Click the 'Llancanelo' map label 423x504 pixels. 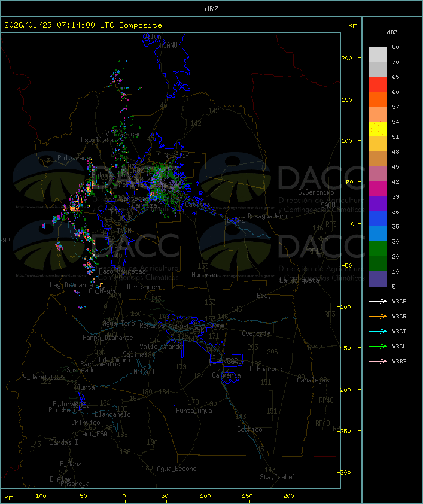pyautogui.click(x=112, y=415)
